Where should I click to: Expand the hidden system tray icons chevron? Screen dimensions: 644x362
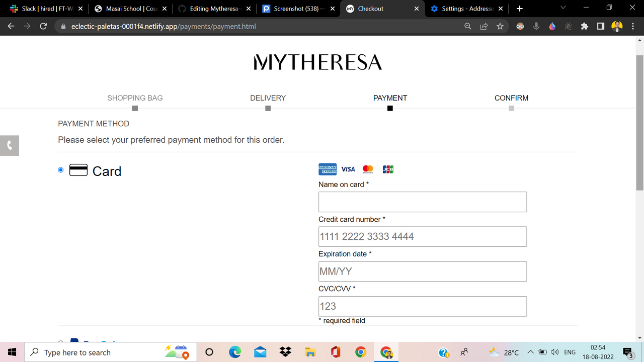pyautogui.click(x=530, y=352)
